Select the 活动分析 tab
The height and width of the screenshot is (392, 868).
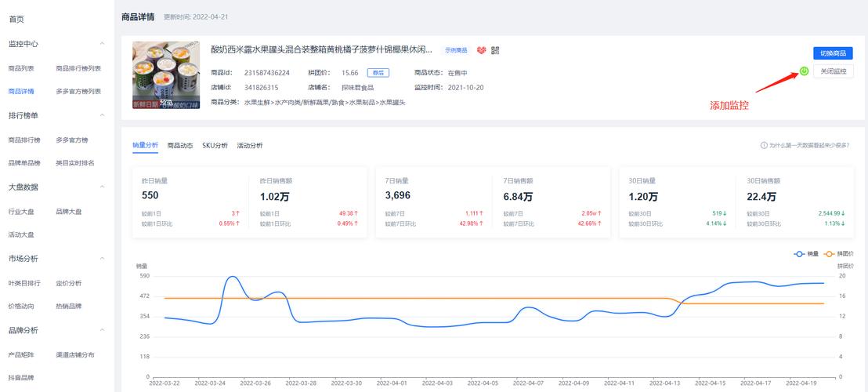click(250, 146)
